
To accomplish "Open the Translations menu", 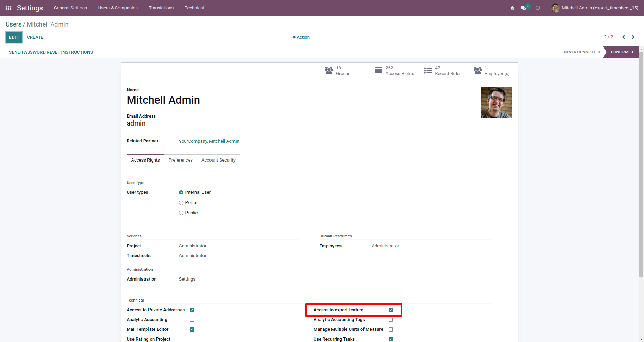I will tap(161, 8).
